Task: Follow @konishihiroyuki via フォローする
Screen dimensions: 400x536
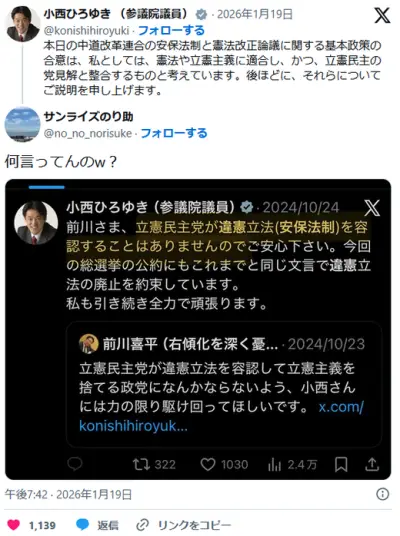Action: 171,30
